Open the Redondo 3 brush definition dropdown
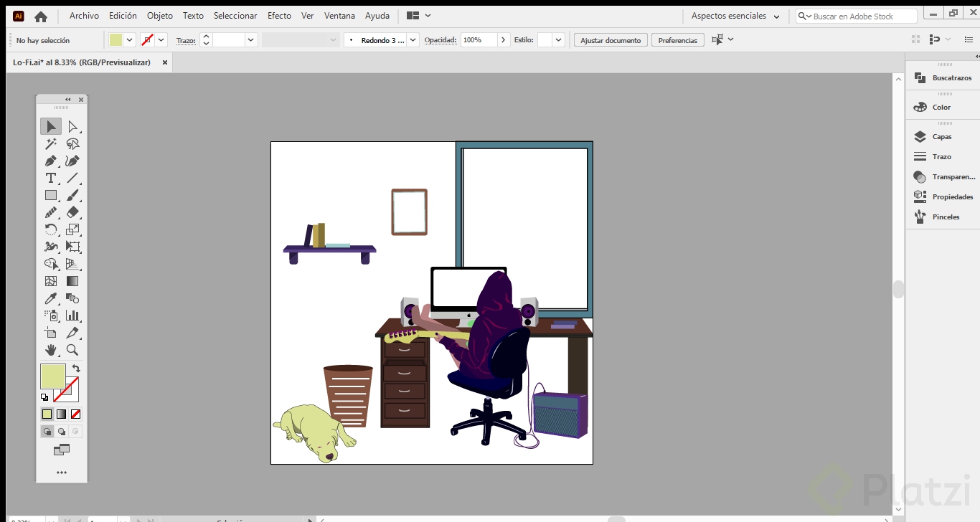Image resolution: width=980 pixels, height=522 pixels. (411, 40)
